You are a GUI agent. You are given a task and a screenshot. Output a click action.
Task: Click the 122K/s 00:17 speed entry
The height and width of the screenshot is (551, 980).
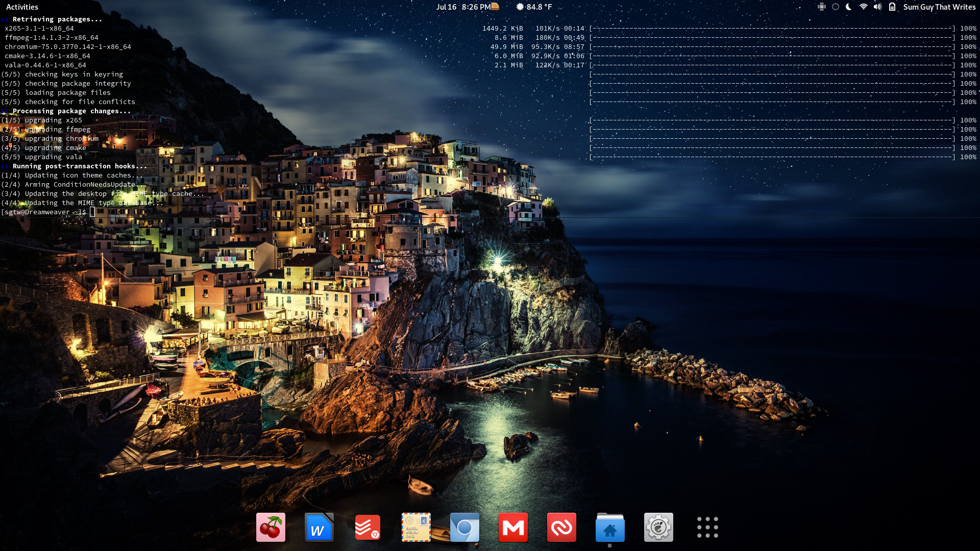click(560, 65)
